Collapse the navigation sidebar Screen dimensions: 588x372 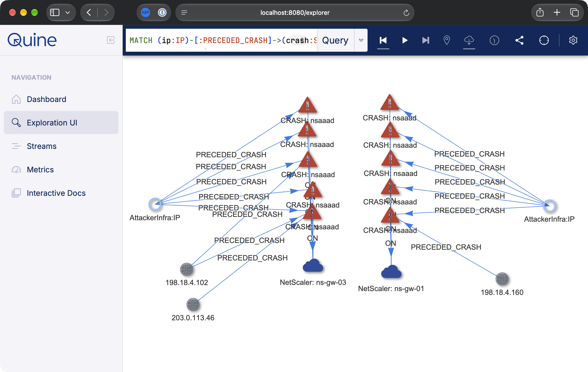pyautogui.click(x=111, y=40)
